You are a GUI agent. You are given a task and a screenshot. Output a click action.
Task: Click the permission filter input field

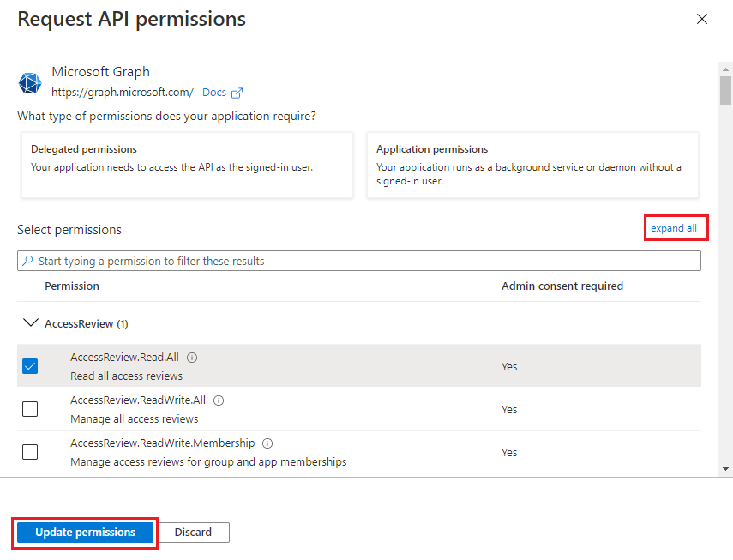343,260
